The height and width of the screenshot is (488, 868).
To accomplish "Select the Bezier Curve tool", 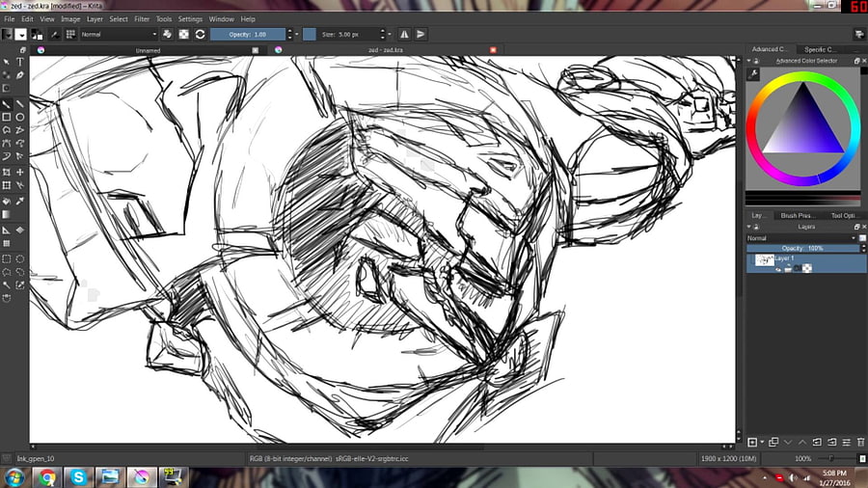I will coord(7,144).
